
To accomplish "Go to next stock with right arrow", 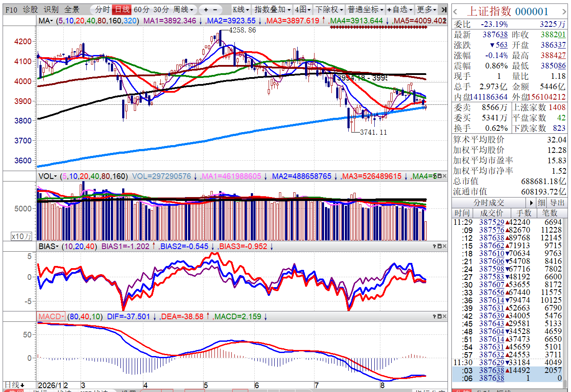I will pyautogui.click(x=564, y=12).
